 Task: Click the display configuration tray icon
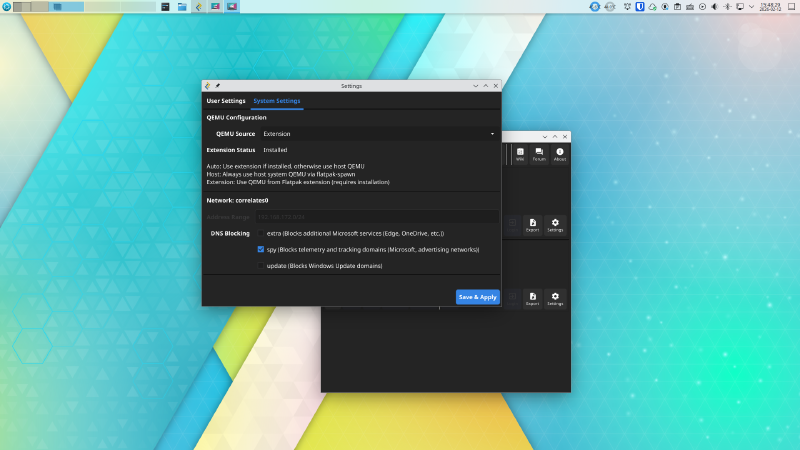click(740, 7)
